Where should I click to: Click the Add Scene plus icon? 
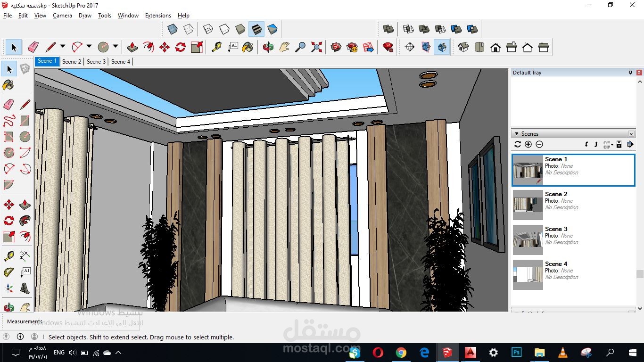(x=528, y=145)
